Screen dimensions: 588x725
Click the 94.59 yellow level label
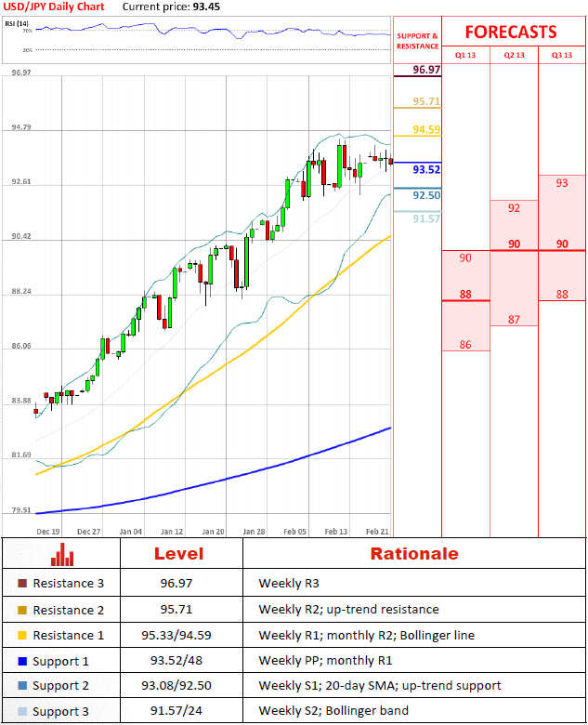coord(426,129)
